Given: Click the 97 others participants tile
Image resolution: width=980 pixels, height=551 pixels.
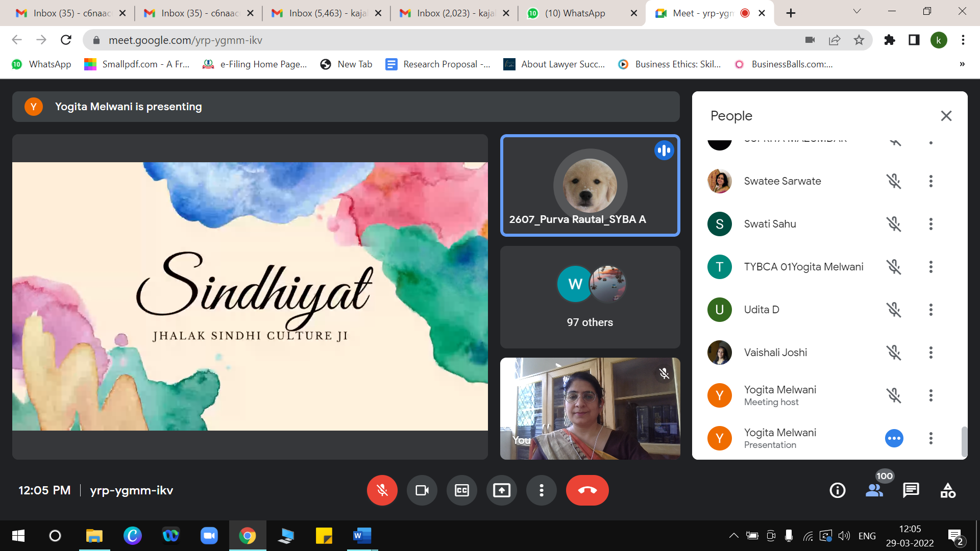Looking at the screenshot, I should click(590, 297).
